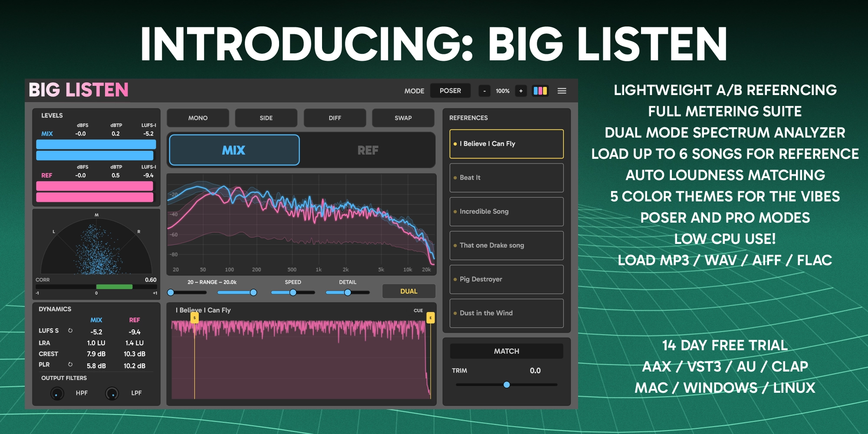
Task: Click the MIX dBTP value 0.2
Action: click(x=115, y=134)
